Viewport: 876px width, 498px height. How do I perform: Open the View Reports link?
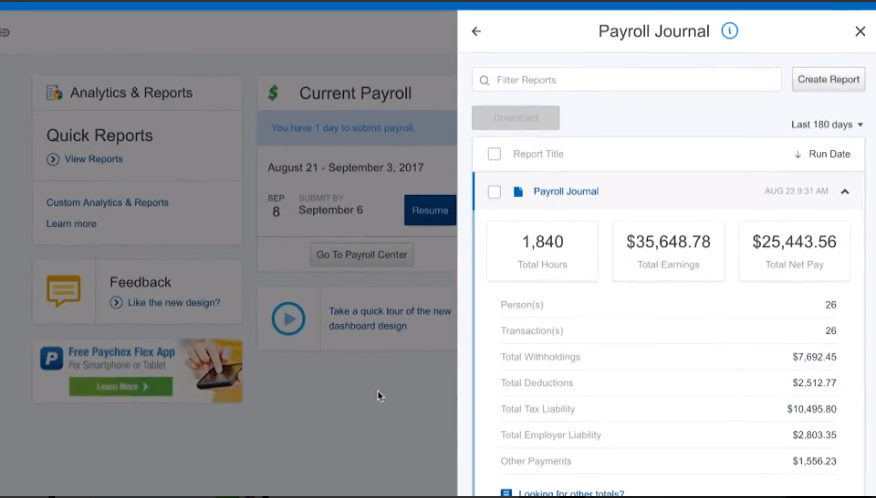pyautogui.click(x=93, y=159)
